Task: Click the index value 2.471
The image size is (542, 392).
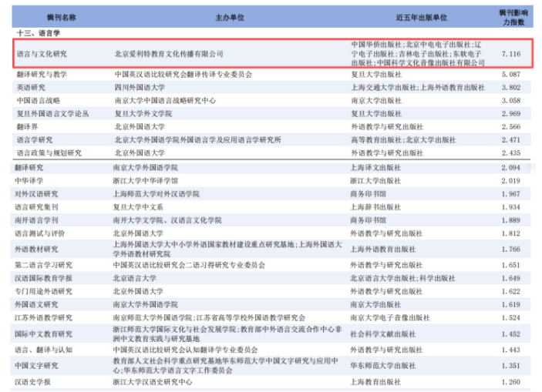Action: point(511,140)
